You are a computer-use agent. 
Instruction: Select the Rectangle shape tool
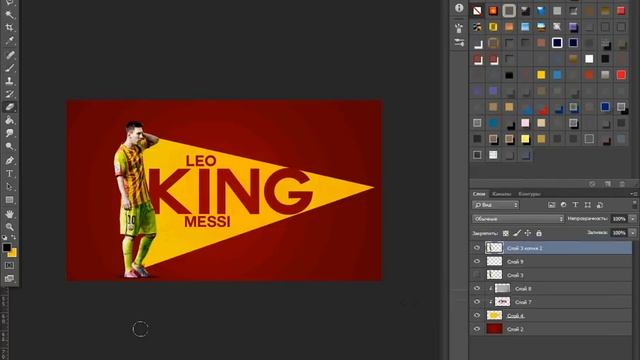click(x=9, y=200)
